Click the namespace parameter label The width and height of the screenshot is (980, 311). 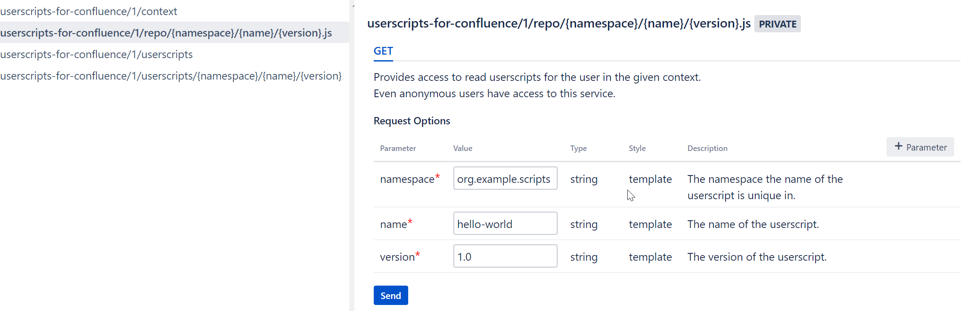410,179
